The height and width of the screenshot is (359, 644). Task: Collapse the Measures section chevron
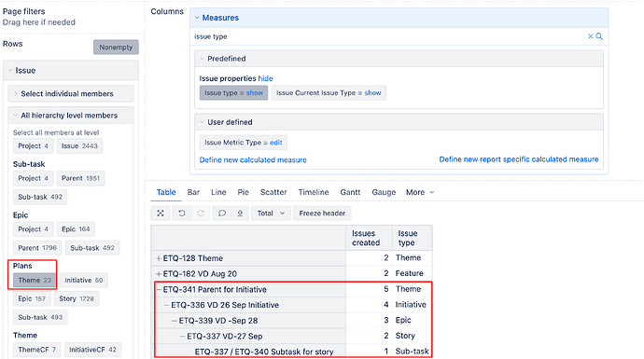197,18
